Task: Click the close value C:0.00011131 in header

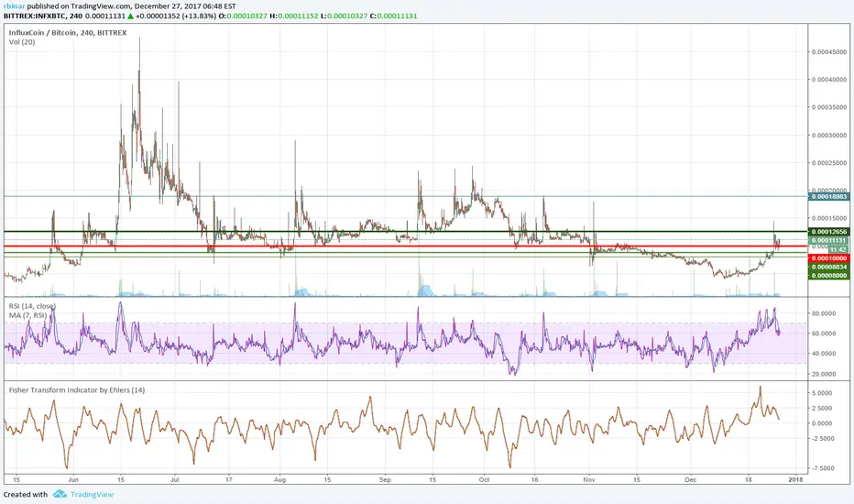Action: pyautogui.click(x=393, y=16)
